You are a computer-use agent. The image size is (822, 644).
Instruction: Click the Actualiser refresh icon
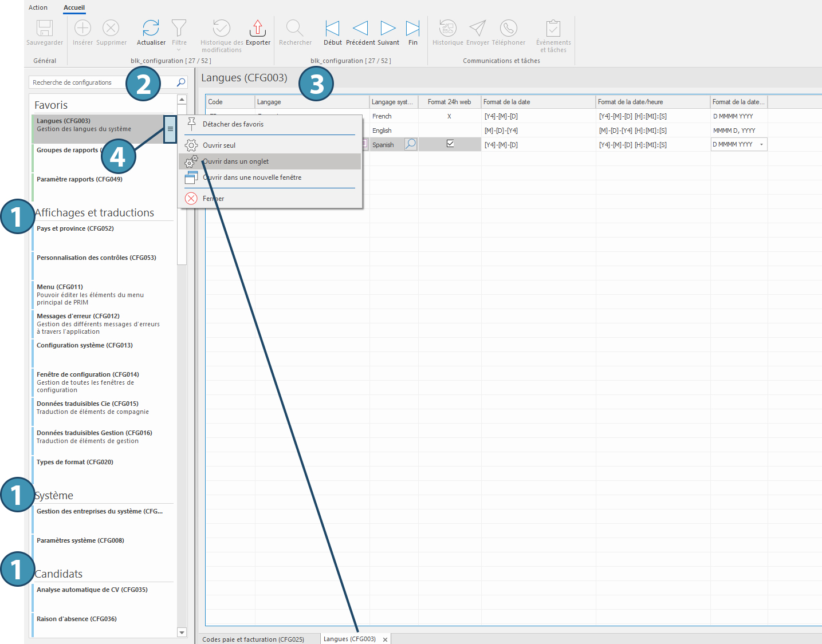[151, 28]
